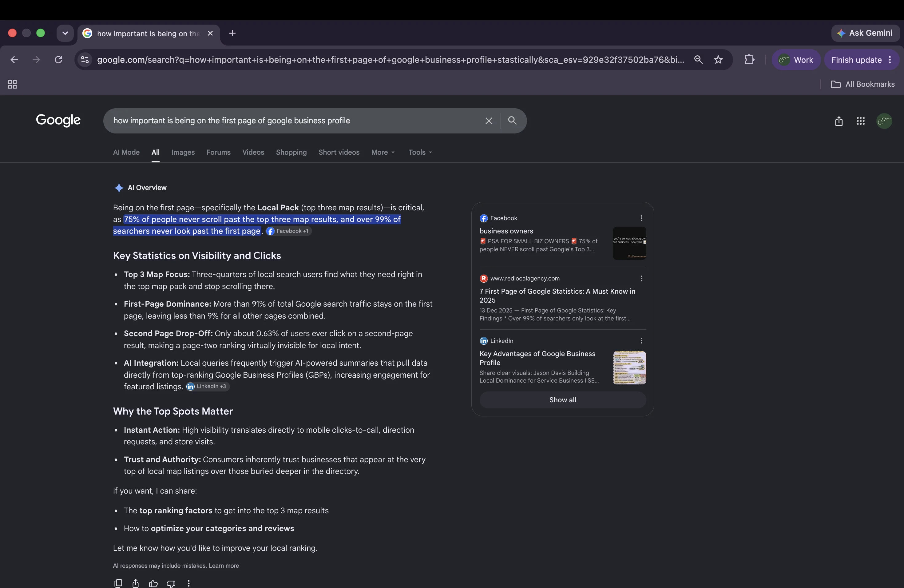Screen dimensions: 904x588
Task: Open more options below AI Overview
Action: click(188, 583)
